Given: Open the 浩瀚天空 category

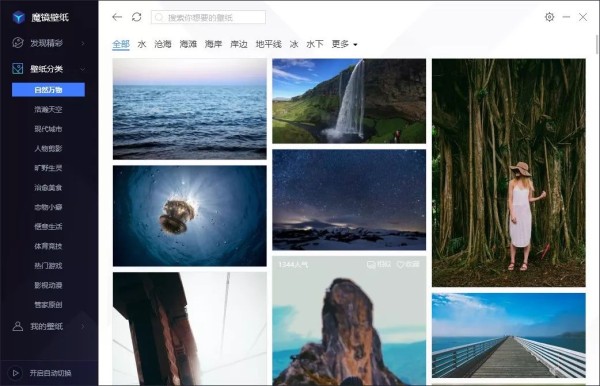Looking at the screenshot, I should [48, 109].
